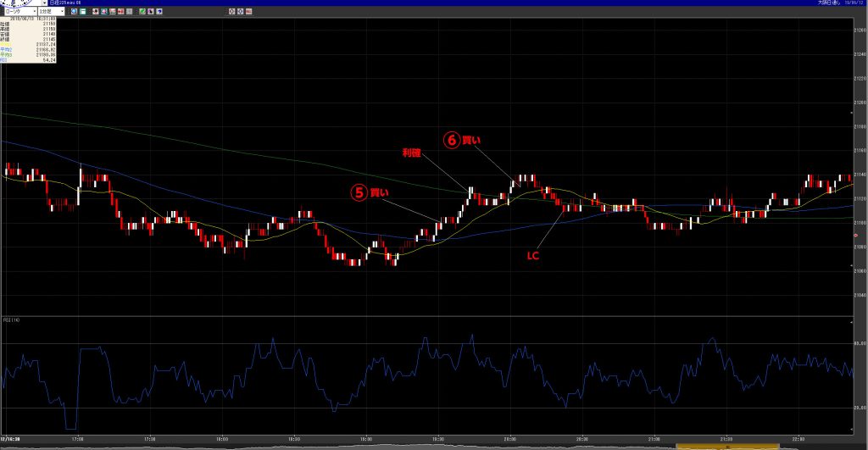The image size is (868, 450).
Task: Click the red icon after the zero icons
Action: [x=248, y=11]
